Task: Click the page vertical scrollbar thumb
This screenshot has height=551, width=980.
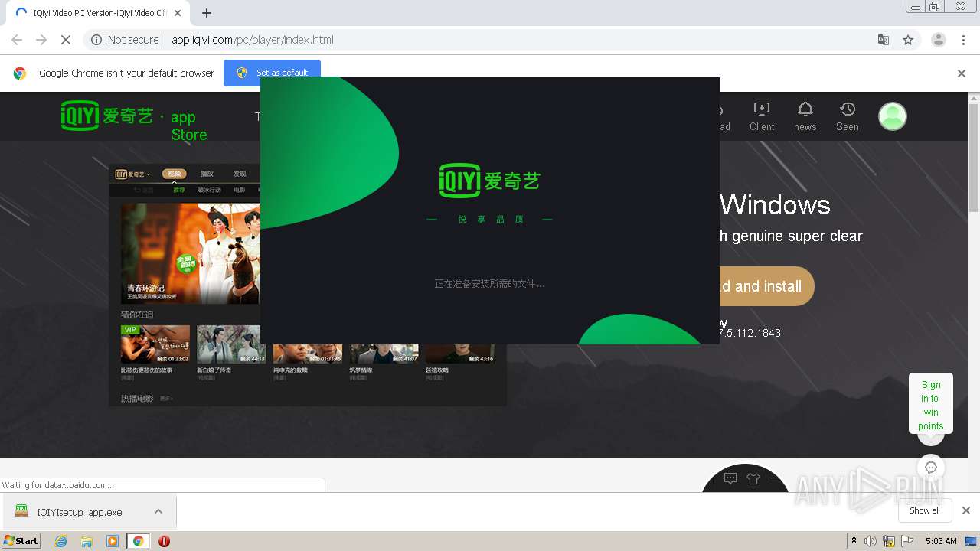Action: click(x=974, y=157)
